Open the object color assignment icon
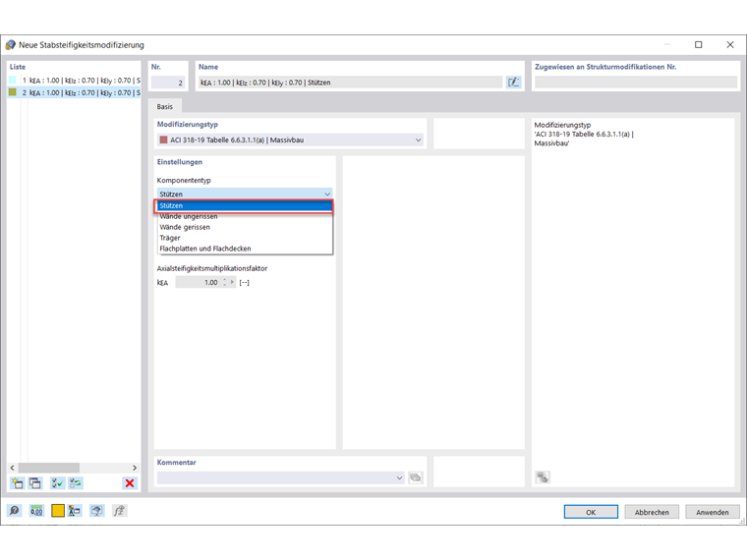The width and height of the screenshot is (747, 560). pos(75,511)
